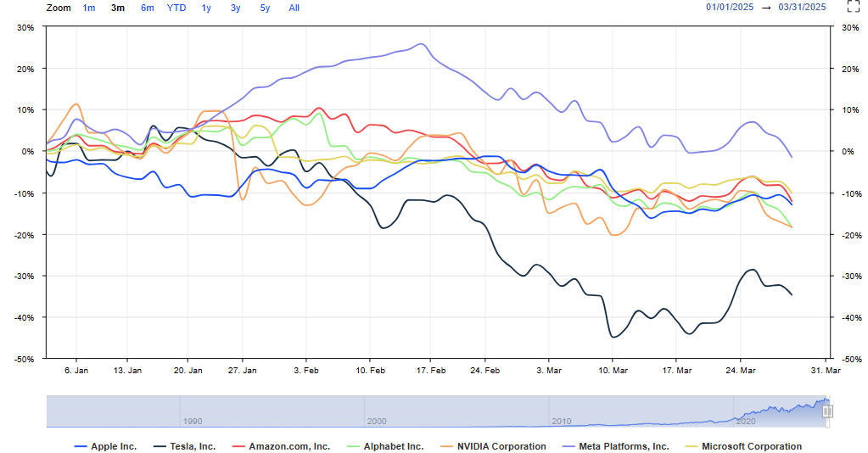Hide Amazon.com, Inc. series via legend
The width and height of the screenshot is (868, 453).
point(281,446)
